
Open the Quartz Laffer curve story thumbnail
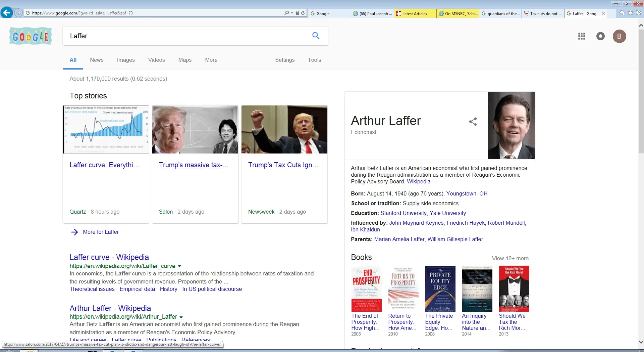(106, 130)
